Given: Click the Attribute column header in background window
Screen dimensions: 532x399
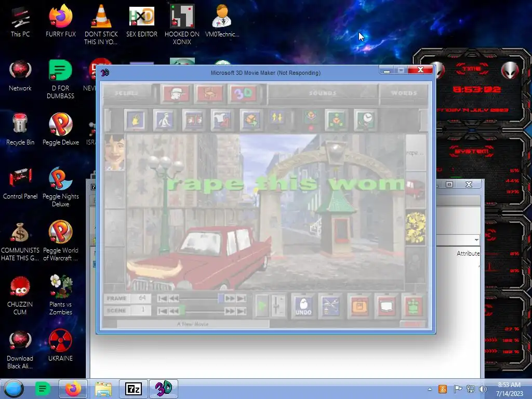Looking at the screenshot, I should (x=468, y=254).
